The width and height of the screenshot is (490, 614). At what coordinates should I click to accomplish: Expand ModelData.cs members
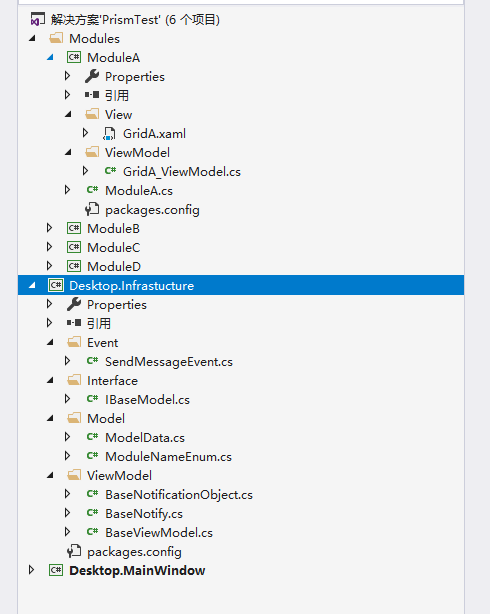pyautogui.click(x=67, y=437)
